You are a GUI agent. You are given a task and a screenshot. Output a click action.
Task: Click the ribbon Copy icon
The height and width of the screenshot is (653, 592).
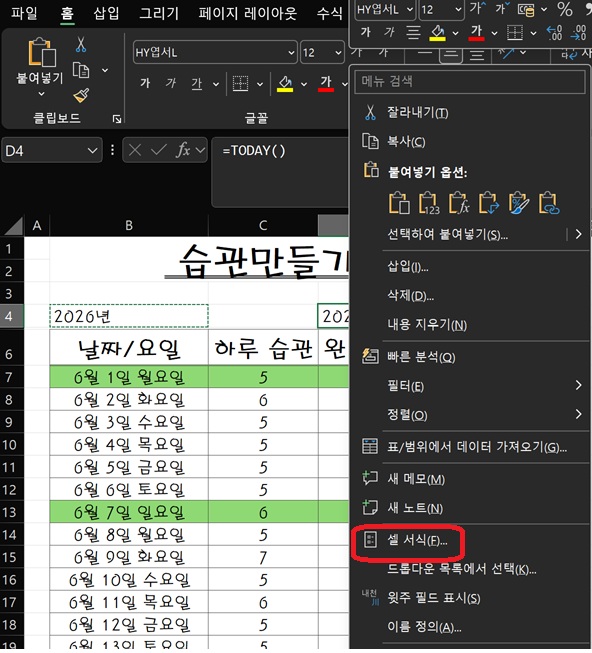tap(81, 70)
